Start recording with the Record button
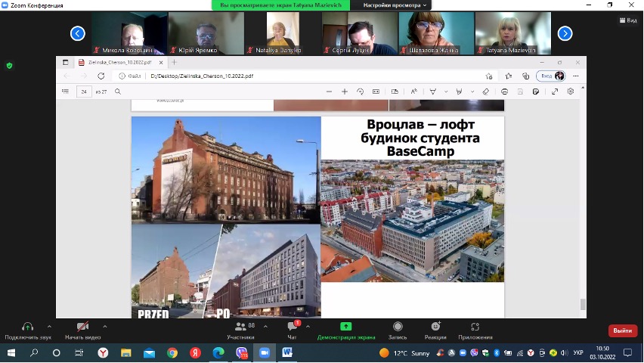 click(x=398, y=331)
